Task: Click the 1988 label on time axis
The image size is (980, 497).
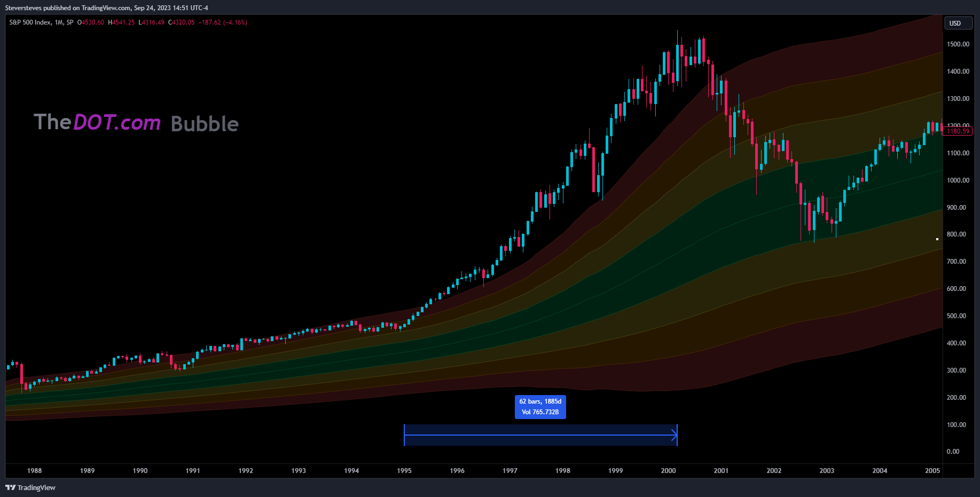Action: [x=35, y=471]
